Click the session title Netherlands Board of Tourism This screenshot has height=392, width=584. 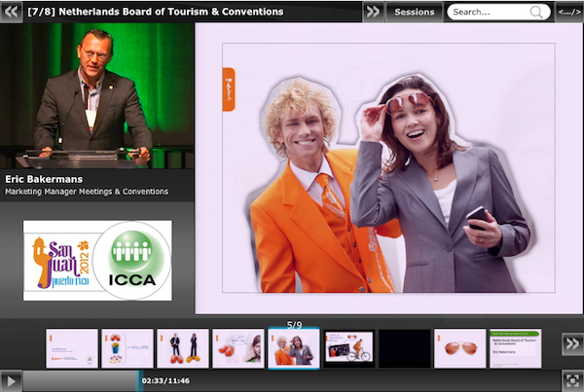tap(156, 12)
